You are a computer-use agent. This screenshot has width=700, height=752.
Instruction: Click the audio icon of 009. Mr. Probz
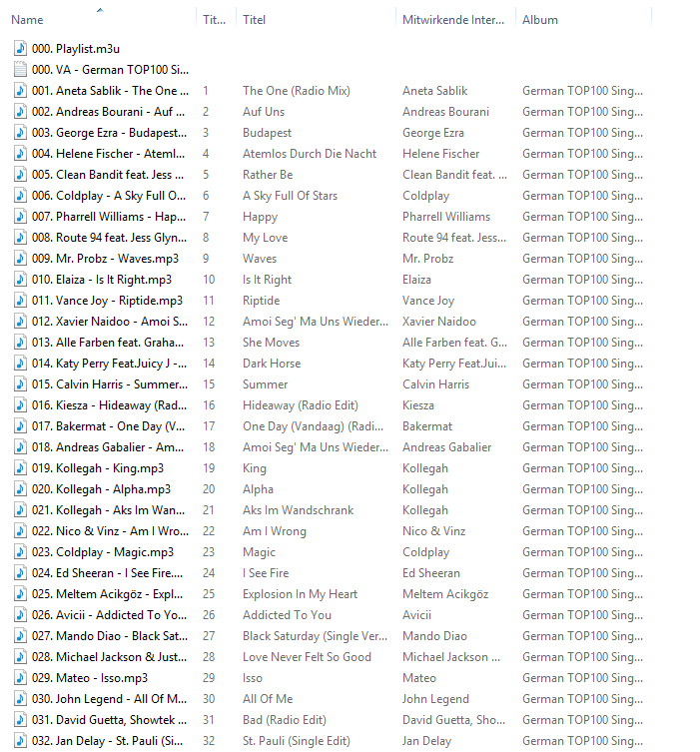tap(20, 259)
